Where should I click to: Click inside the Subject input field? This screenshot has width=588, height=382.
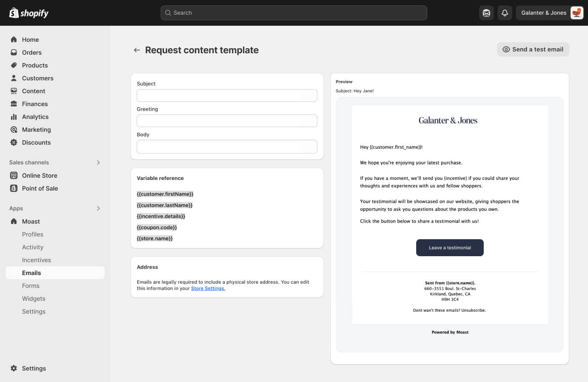[x=227, y=95]
